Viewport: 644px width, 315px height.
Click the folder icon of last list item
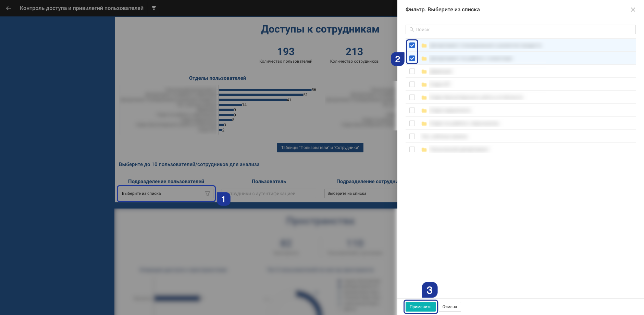(424, 150)
